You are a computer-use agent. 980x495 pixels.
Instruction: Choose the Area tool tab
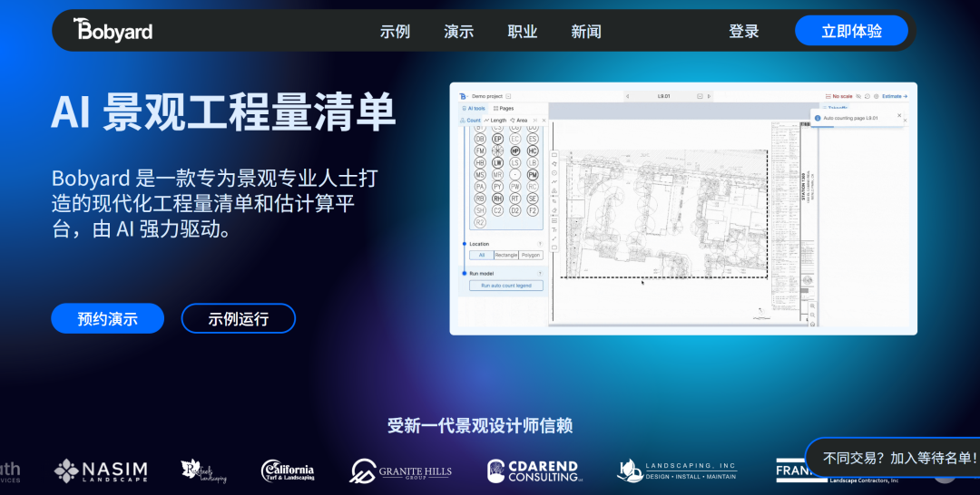[x=519, y=121]
